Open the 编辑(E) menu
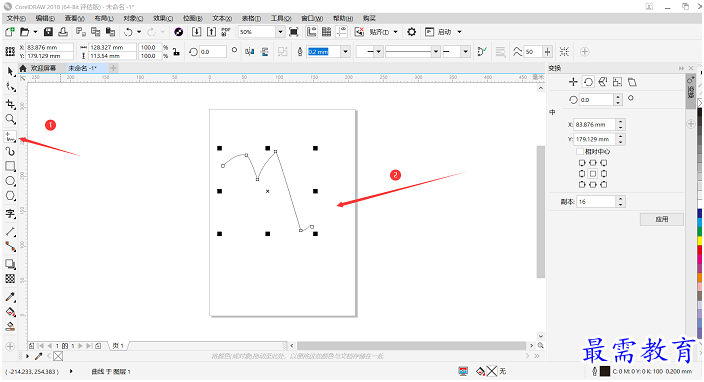This screenshot has width=704, height=382. [45, 18]
